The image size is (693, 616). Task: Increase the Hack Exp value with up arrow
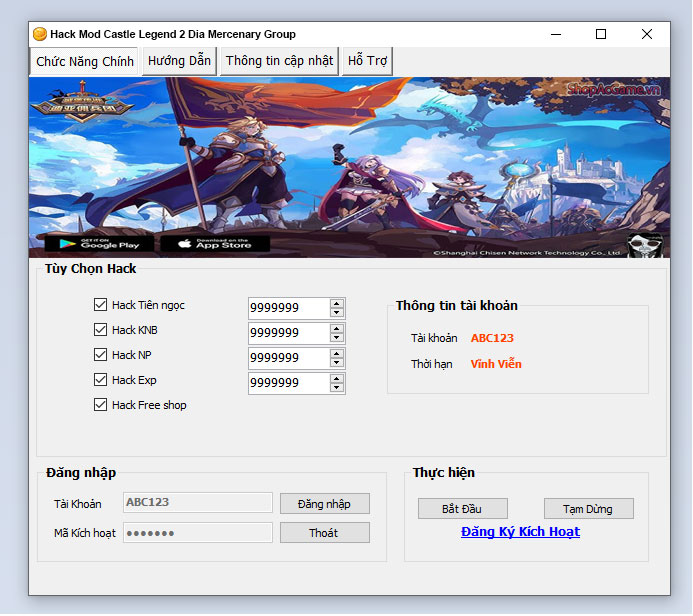click(336, 379)
